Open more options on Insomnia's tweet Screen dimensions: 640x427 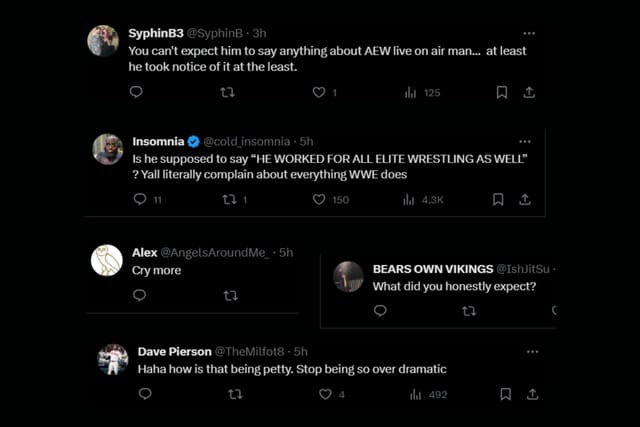click(525, 141)
